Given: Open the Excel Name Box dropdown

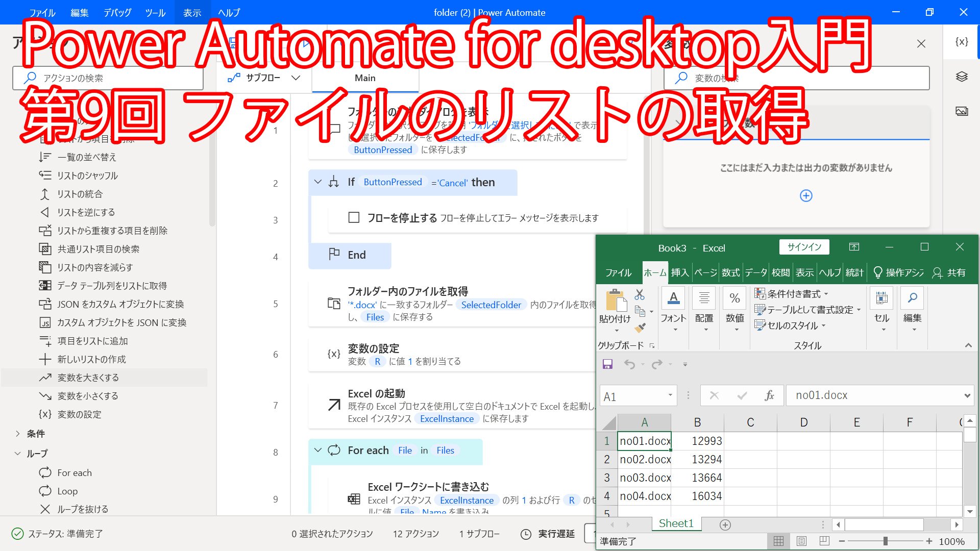Looking at the screenshot, I should [x=670, y=395].
